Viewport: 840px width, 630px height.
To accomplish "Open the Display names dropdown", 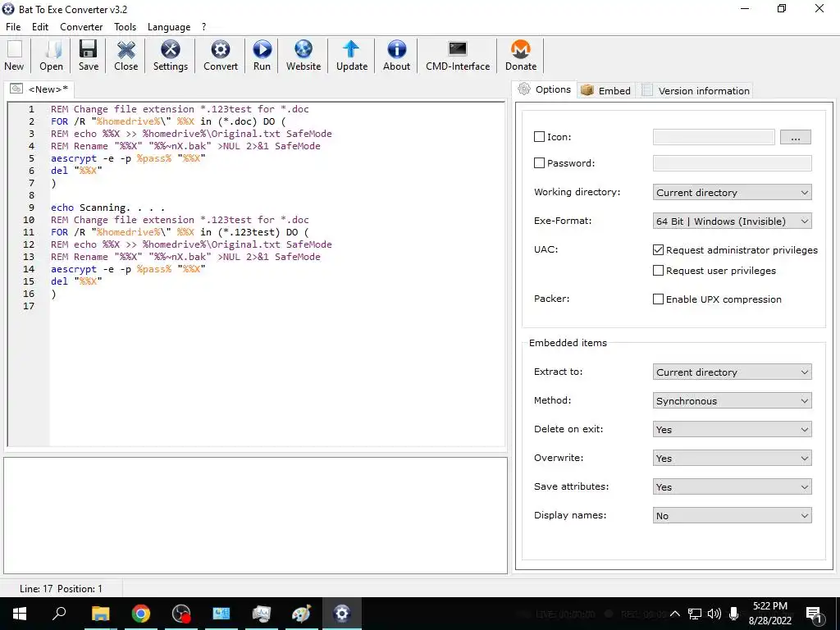I will pos(732,515).
